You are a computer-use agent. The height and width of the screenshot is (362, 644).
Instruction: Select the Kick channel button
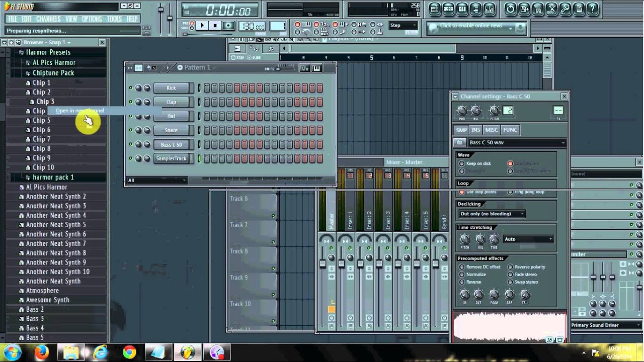(x=172, y=88)
